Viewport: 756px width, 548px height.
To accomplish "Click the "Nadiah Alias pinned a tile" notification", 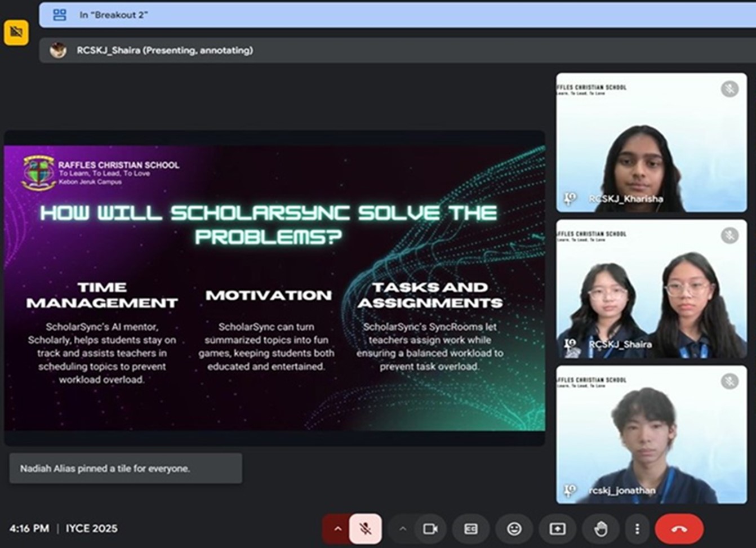I will pyautogui.click(x=126, y=469).
